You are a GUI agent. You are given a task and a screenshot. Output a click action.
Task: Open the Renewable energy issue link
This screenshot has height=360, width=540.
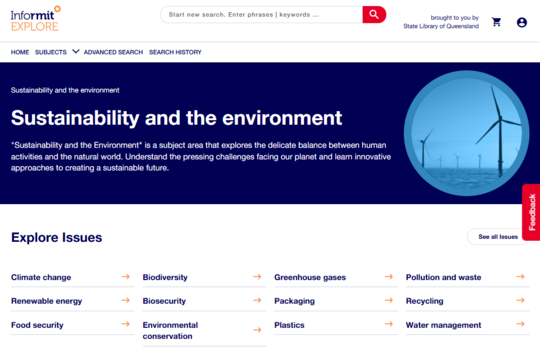46,301
